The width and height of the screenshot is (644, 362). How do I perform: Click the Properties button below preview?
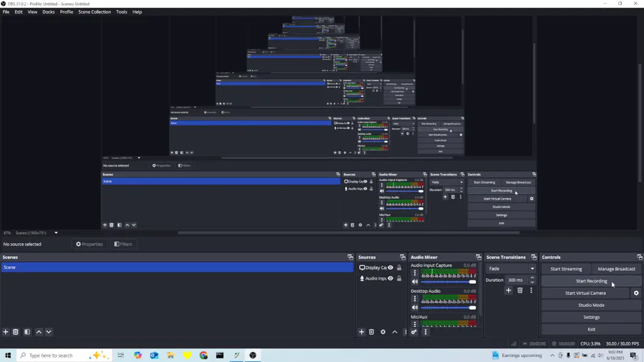pyautogui.click(x=89, y=244)
